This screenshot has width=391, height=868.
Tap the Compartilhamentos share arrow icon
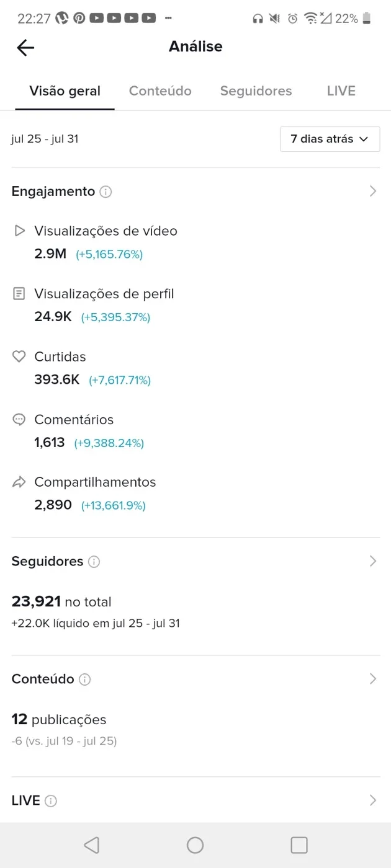19,482
